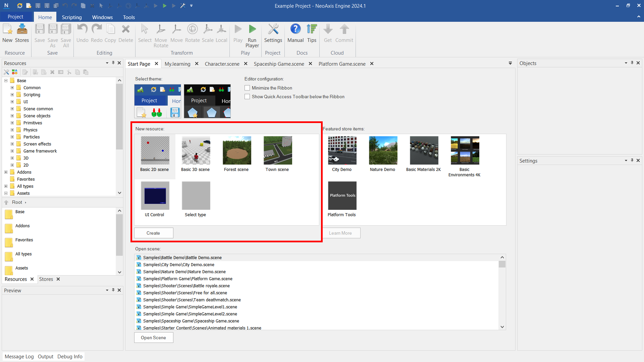Click the New resource icon
The image size is (644, 362).
(7, 29)
